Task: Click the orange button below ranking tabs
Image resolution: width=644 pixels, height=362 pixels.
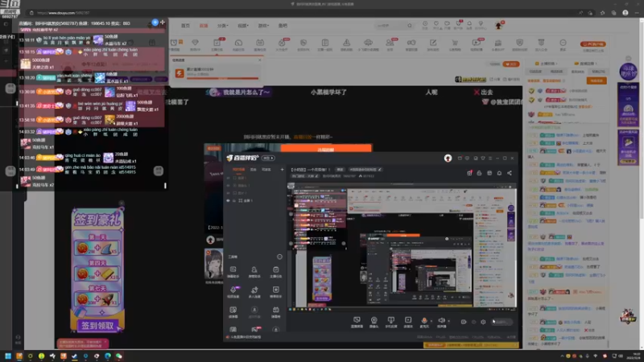Action: [597, 81]
